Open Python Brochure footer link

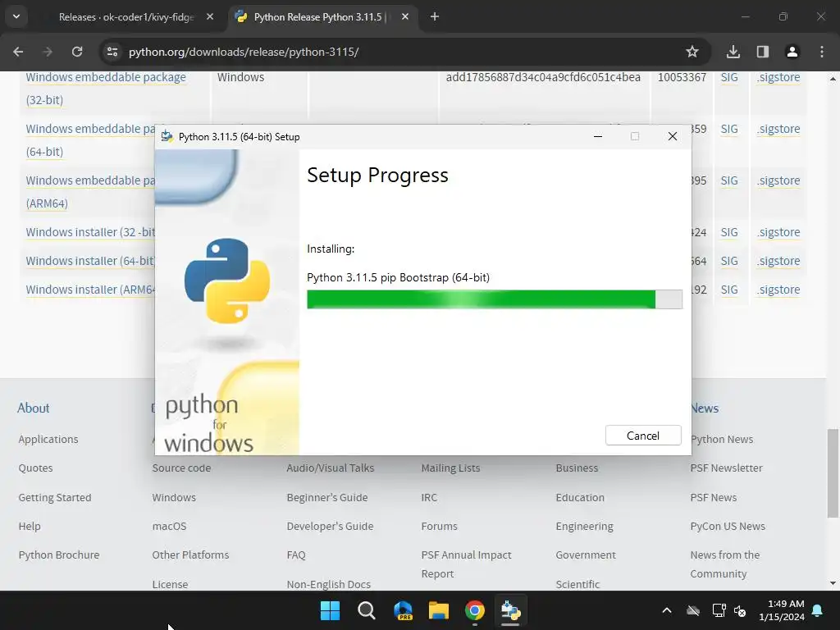click(x=59, y=555)
